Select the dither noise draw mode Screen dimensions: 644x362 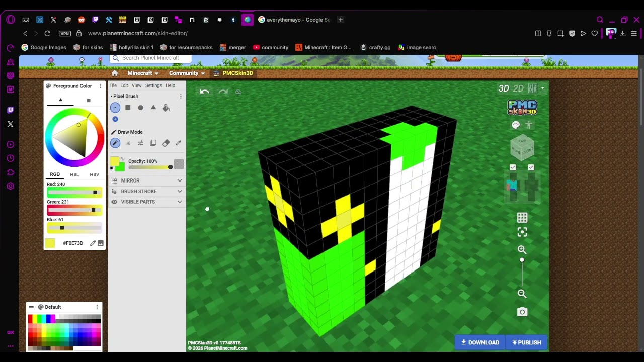click(128, 143)
